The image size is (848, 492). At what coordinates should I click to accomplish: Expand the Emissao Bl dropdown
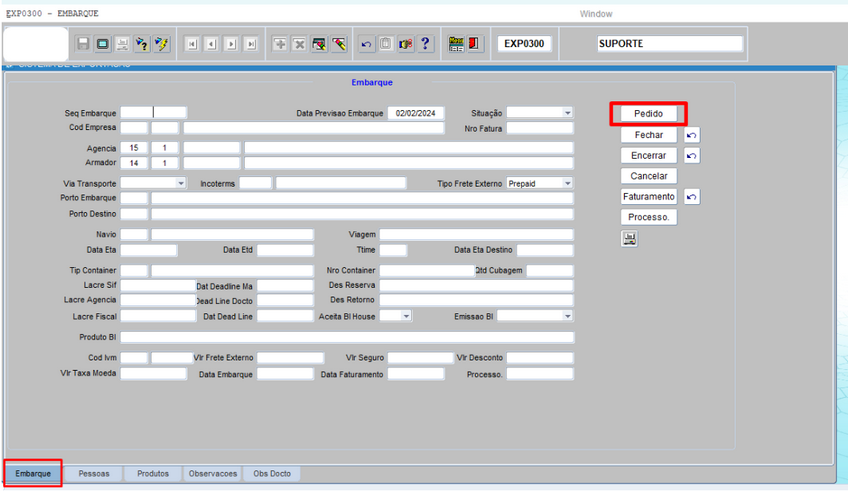(x=567, y=316)
